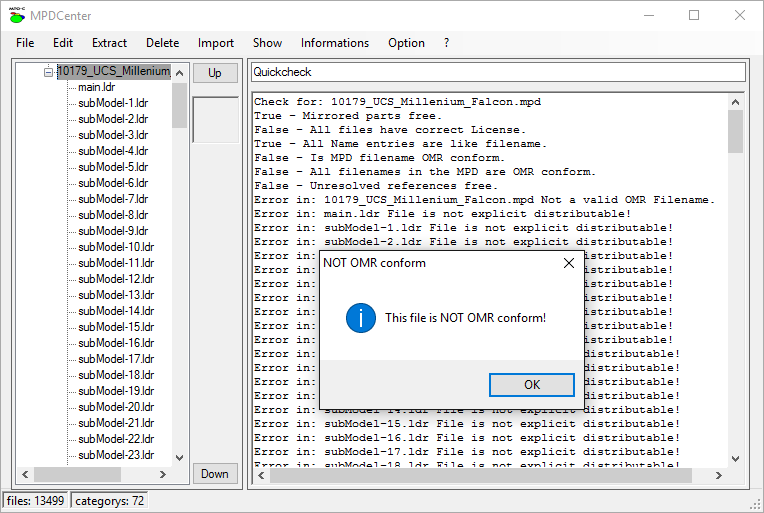This screenshot has height=513, width=764.
Task: Select subModel-12.ldr in the tree
Action: (x=116, y=279)
